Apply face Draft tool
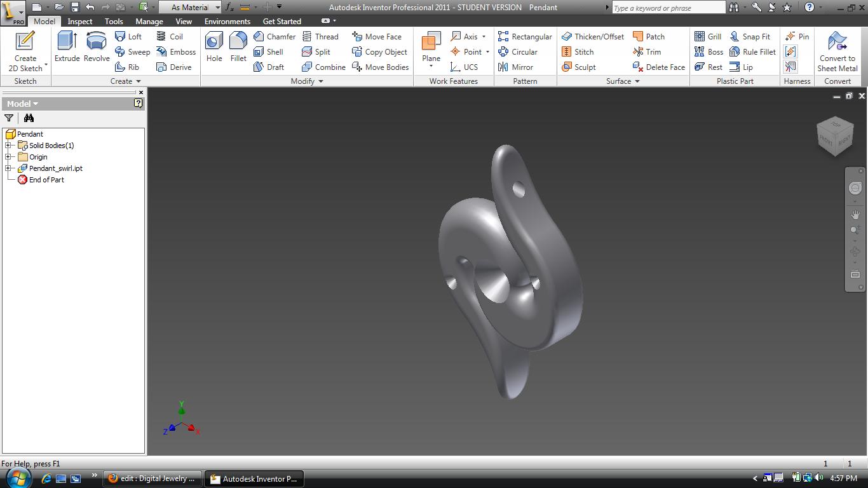Screen dimensions: 868x488 (269, 67)
